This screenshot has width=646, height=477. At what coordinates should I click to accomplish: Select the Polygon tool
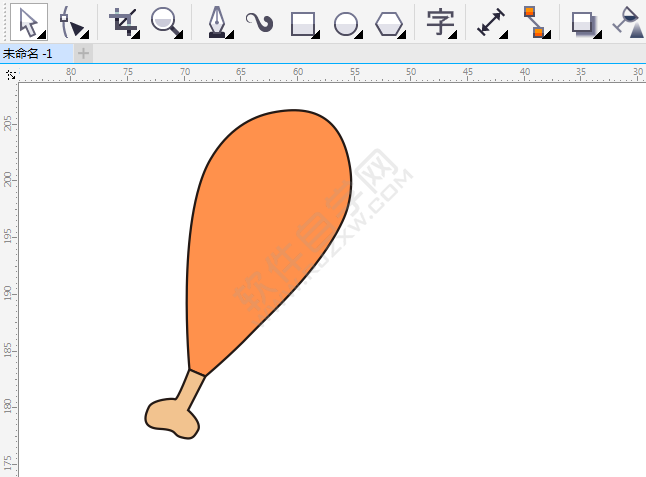(390, 24)
